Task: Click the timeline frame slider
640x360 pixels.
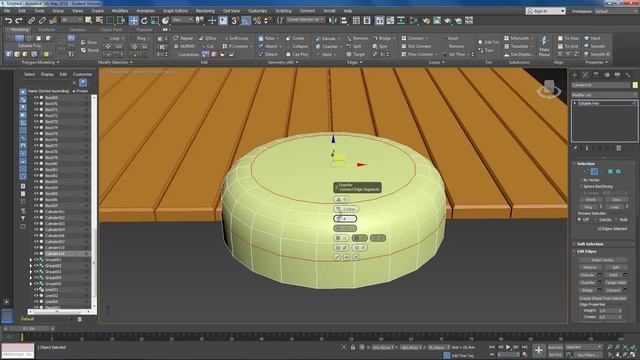Action: (29, 328)
